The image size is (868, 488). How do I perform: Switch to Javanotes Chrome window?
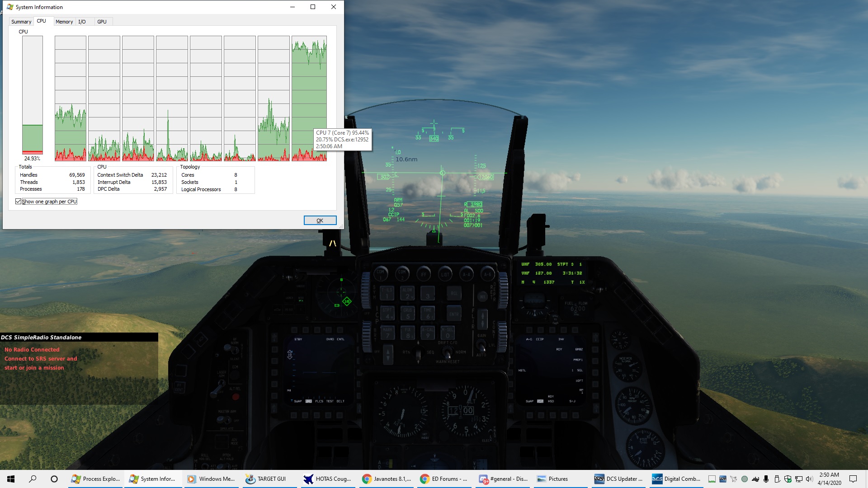387,479
